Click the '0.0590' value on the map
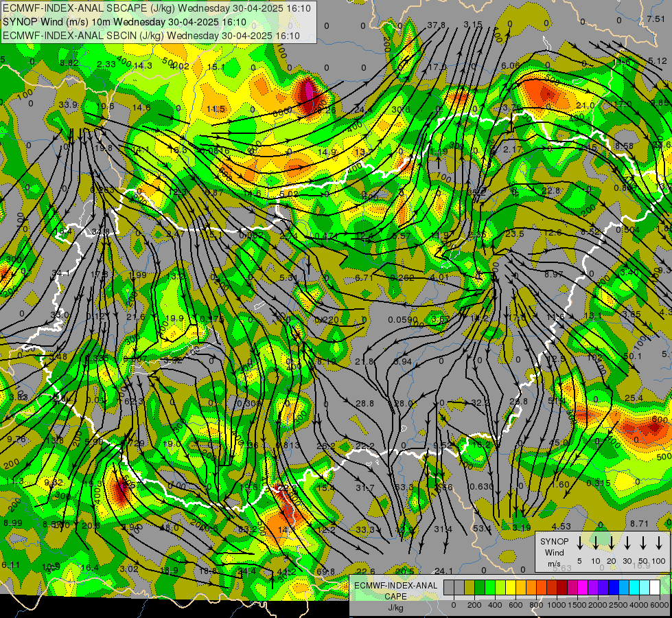This screenshot has width=672, height=618. [402, 320]
